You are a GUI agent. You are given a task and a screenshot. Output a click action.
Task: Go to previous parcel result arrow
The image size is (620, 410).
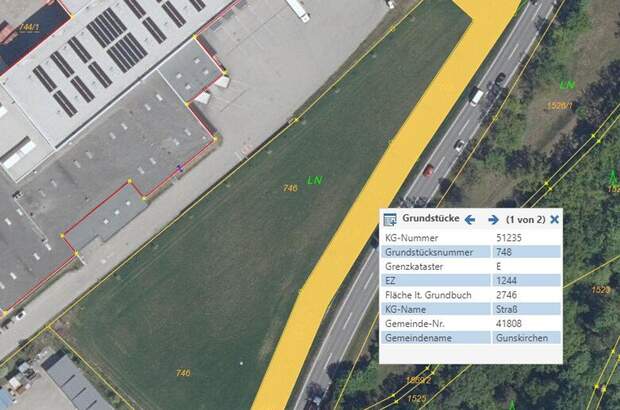(470, 219)
